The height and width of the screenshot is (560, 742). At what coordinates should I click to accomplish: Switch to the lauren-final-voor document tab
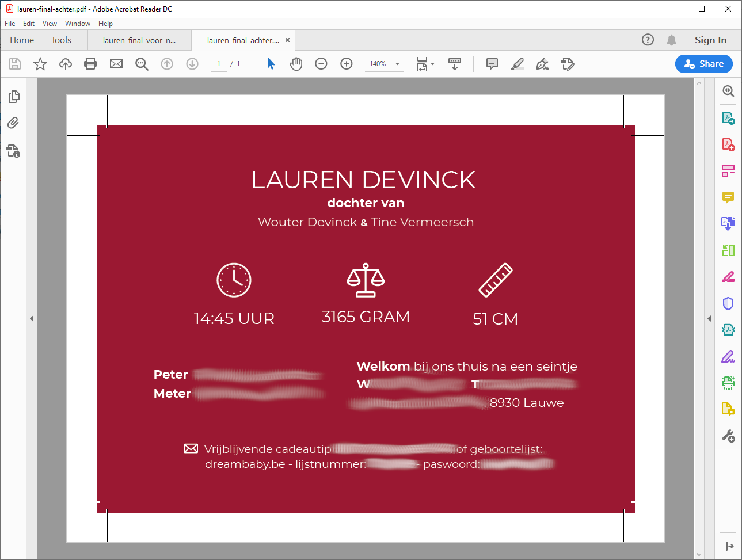[x=139, y=40]
